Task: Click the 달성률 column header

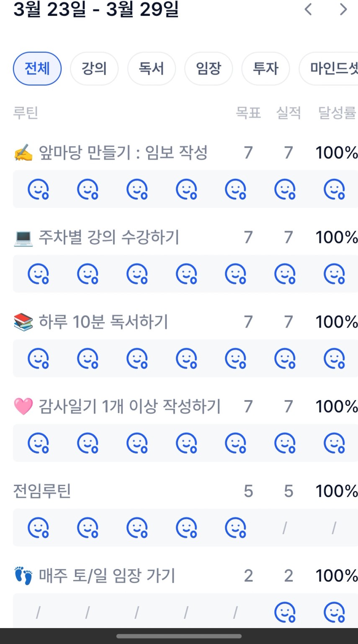Action: point(337,113)
